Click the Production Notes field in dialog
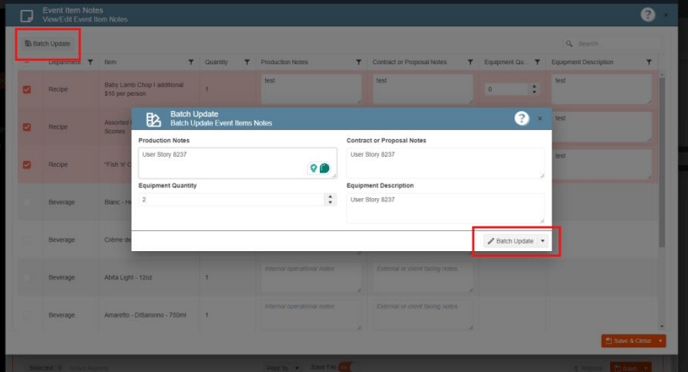 [x=237, y=163]
